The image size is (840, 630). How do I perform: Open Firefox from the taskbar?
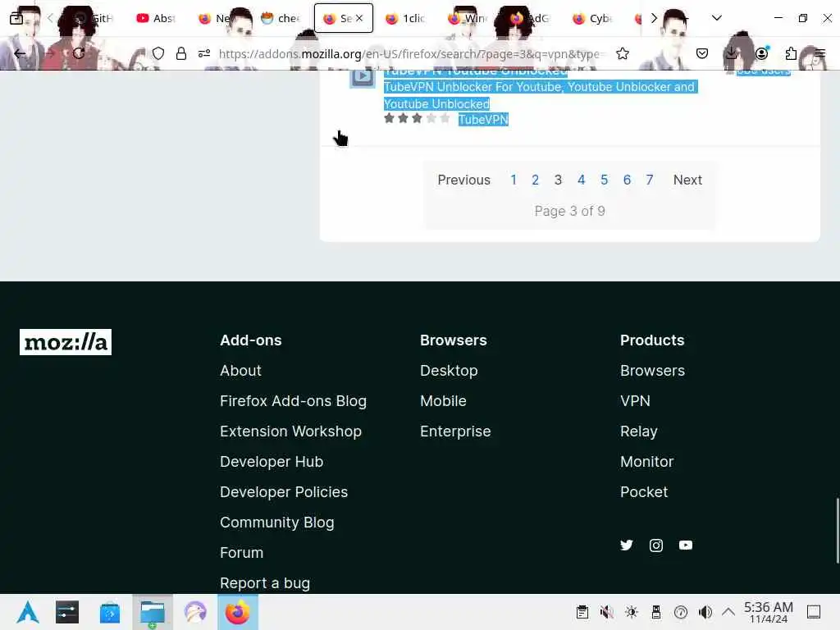click(237, 612)
